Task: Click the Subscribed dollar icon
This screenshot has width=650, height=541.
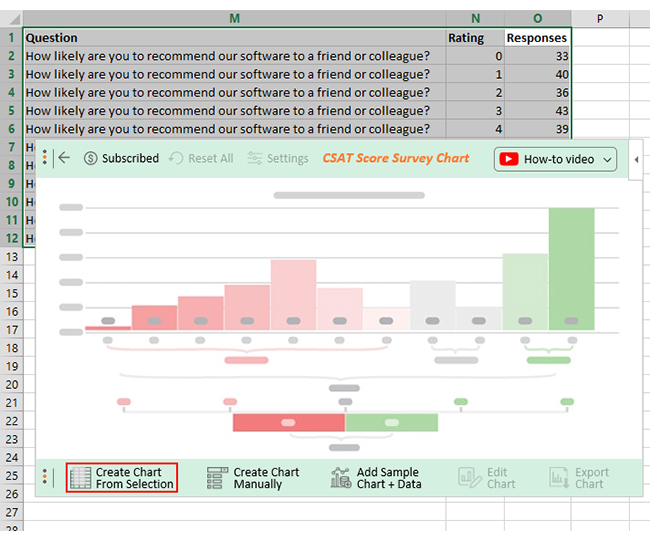Action: [90, 158]
